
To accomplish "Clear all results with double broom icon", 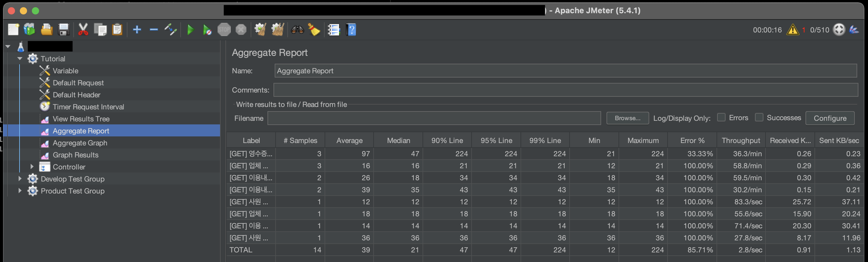I will pyautogui.click(x=278, y=30).
